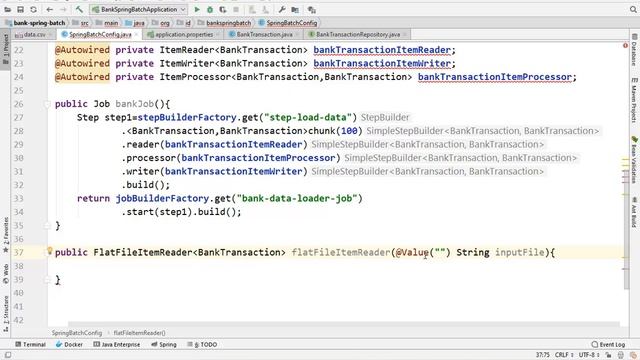Click bank-spring-batch breadcrumb
640x360 pixels.
click(36, 23)
